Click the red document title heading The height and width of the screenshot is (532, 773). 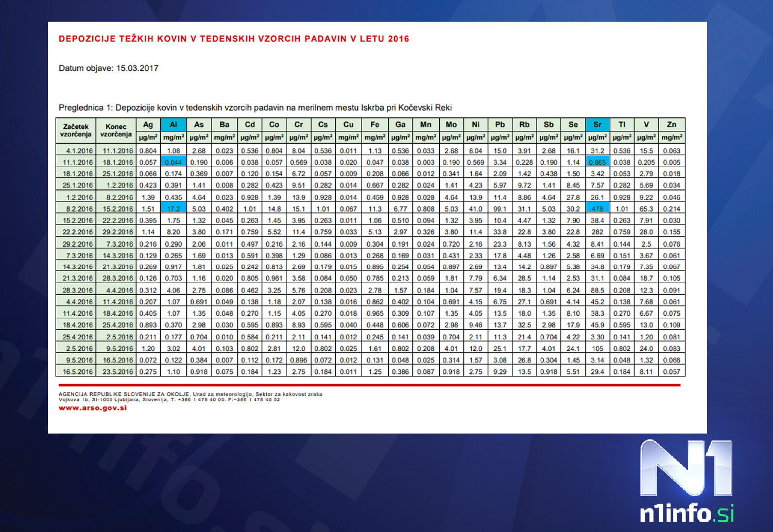pos(234,39)
